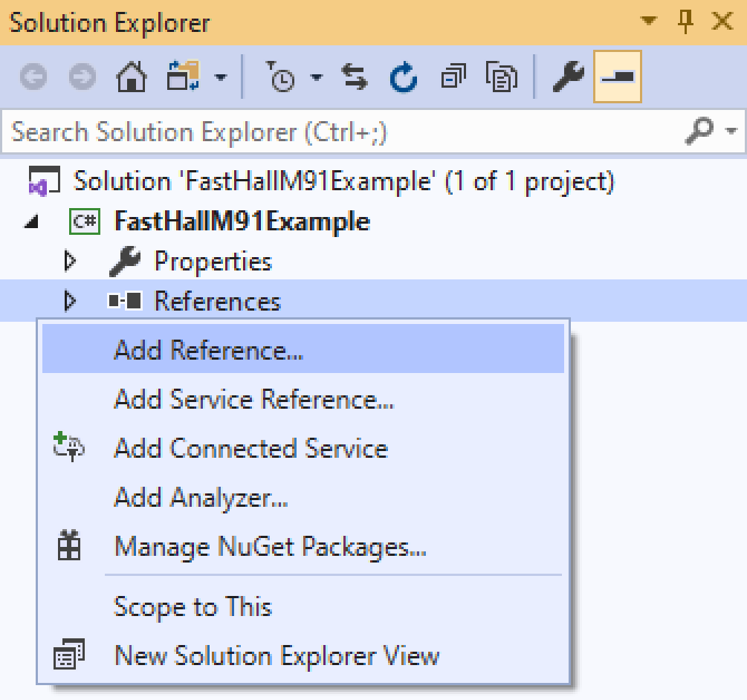This screenshot has height=700, width=747.
Task: Toggle auto-hide with the pin icon
Action: tap(686, 22)
